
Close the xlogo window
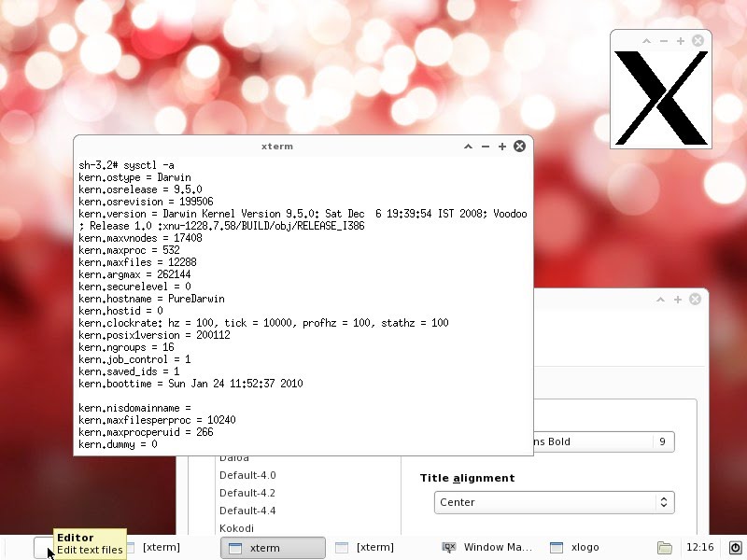pyautogui.click(x=698, y=41)
